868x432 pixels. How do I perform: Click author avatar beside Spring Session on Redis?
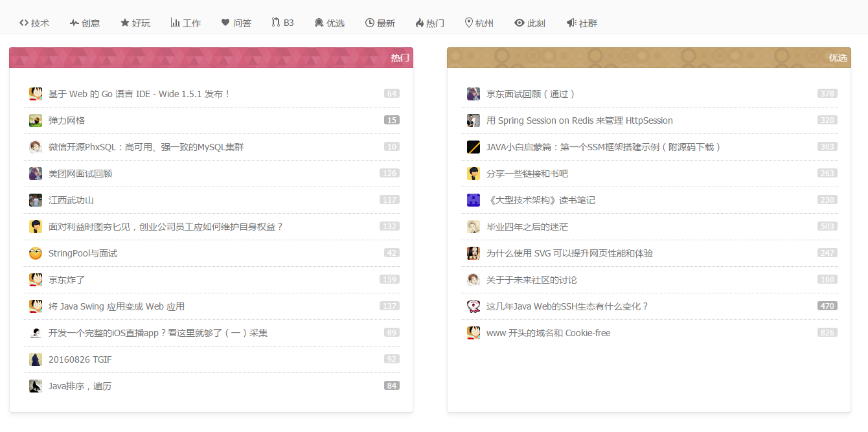(x=474, y=120)
